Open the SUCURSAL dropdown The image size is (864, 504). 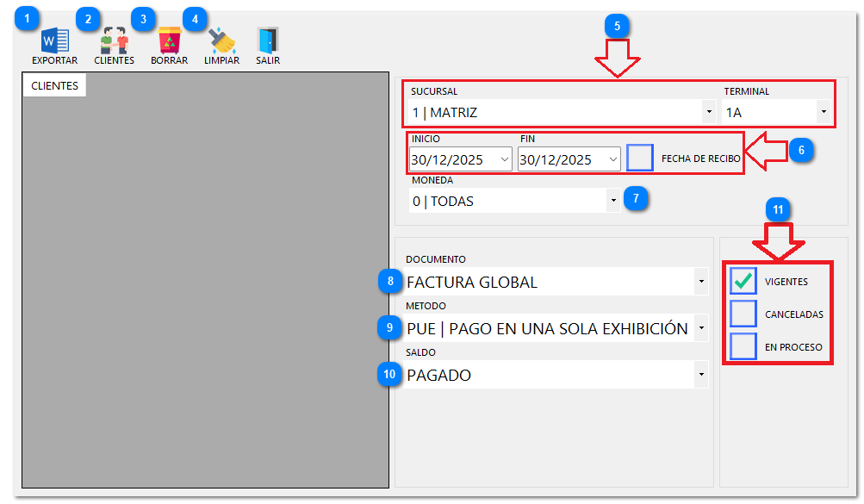point(707,111)
